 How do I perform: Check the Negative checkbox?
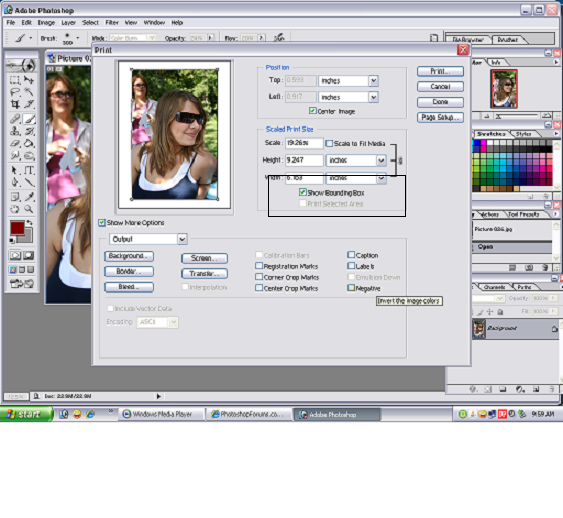click(351, 288)
